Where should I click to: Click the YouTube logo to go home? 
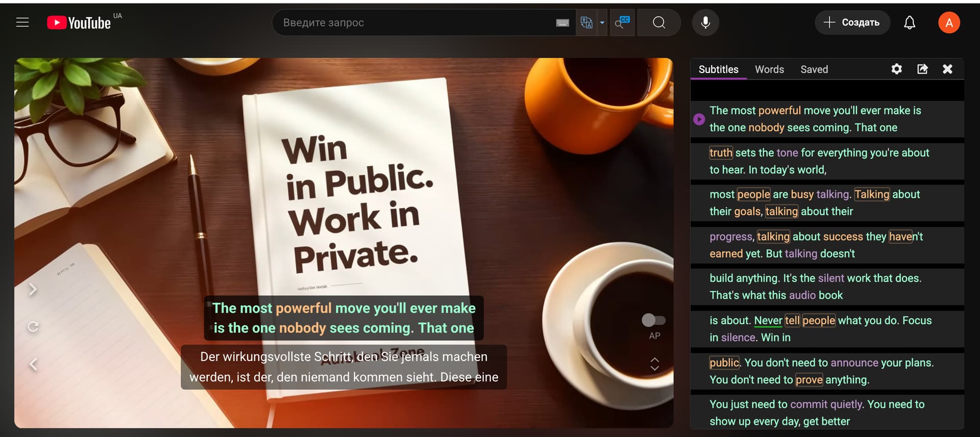(79, 23)
